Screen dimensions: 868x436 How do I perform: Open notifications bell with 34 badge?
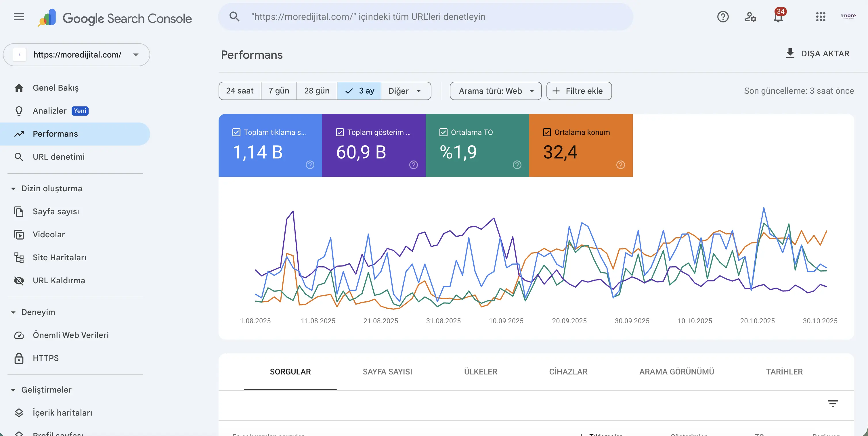[778, 16]
